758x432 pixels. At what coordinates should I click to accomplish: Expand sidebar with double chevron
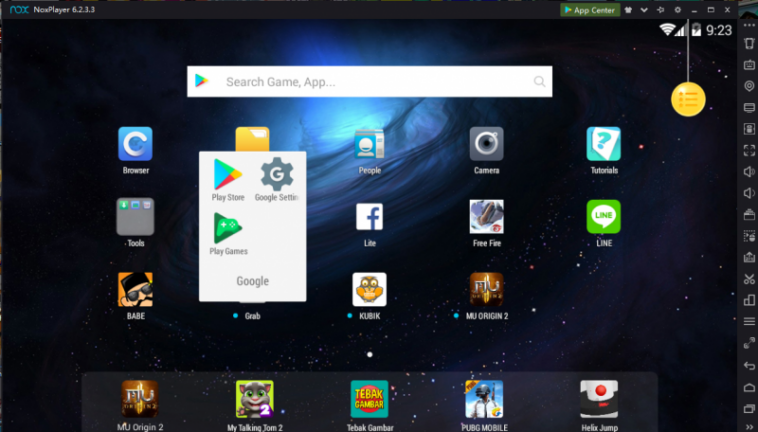pos(749,427)
